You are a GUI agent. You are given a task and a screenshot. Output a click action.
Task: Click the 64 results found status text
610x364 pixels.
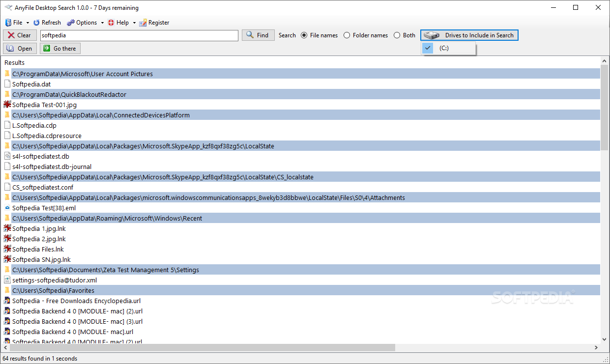(x=40, y=359)
